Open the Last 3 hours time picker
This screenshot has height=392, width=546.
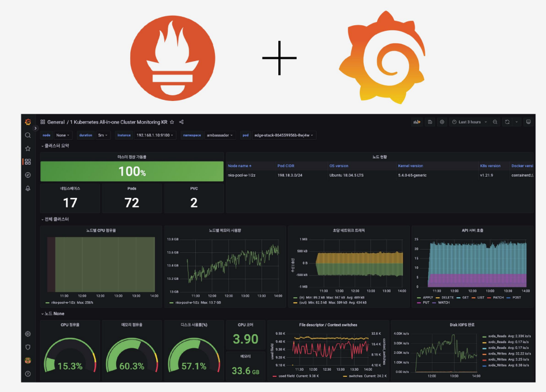[x=469, y=122]
